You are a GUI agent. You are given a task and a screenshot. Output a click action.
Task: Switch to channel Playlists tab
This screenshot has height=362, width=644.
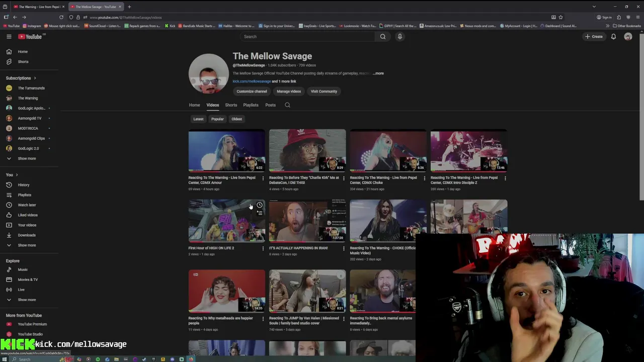(x=251, y=105)
